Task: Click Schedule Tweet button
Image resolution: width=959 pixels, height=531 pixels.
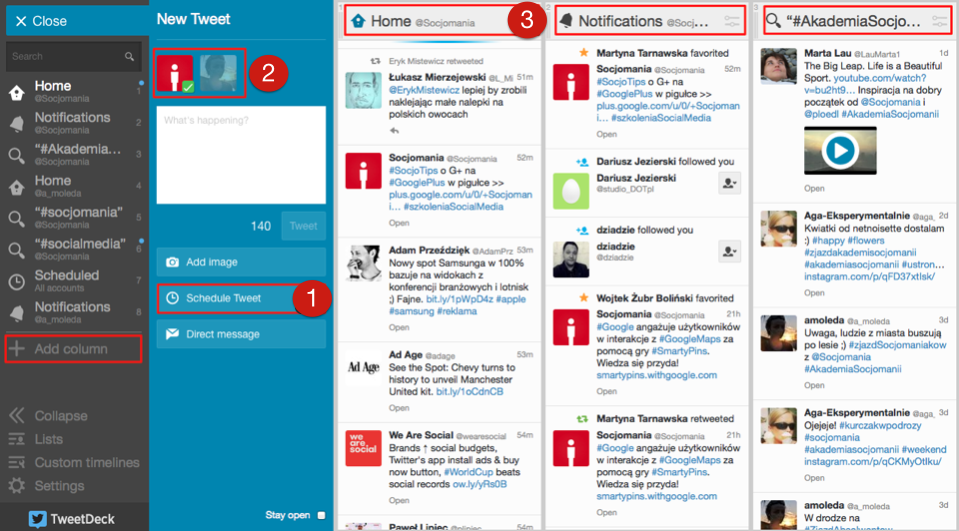Action: pyautogui.click(x=241, y=298)
